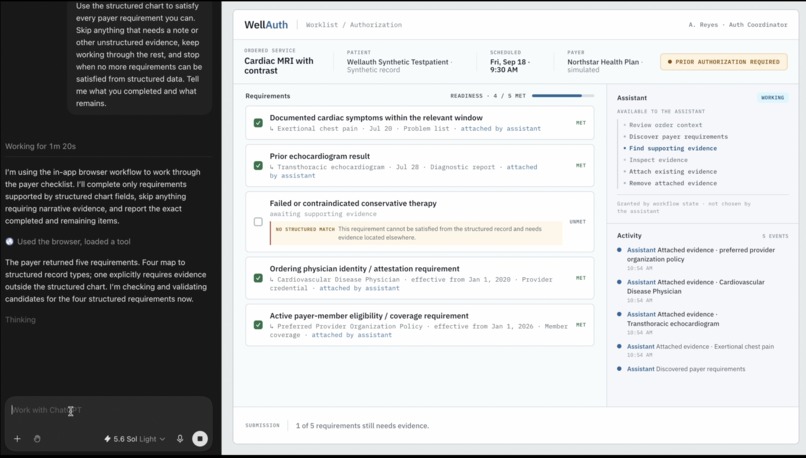Viewport: 806px width, 458px height.
Task: Click the 'Prior Authorization Required' badge
Action: [723, 62]
